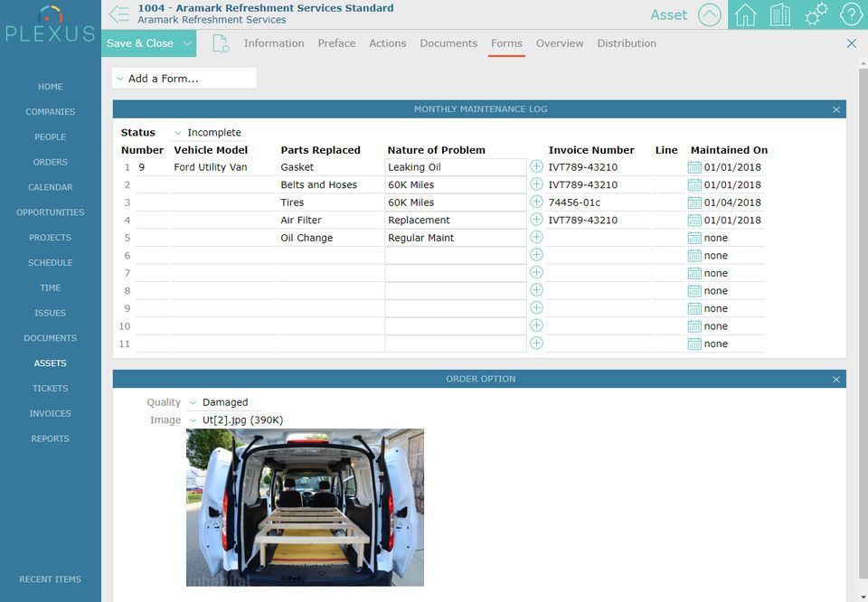Click plus icon on Tires row
Viewport: 868px width, 602px height.
click(536, 202)
